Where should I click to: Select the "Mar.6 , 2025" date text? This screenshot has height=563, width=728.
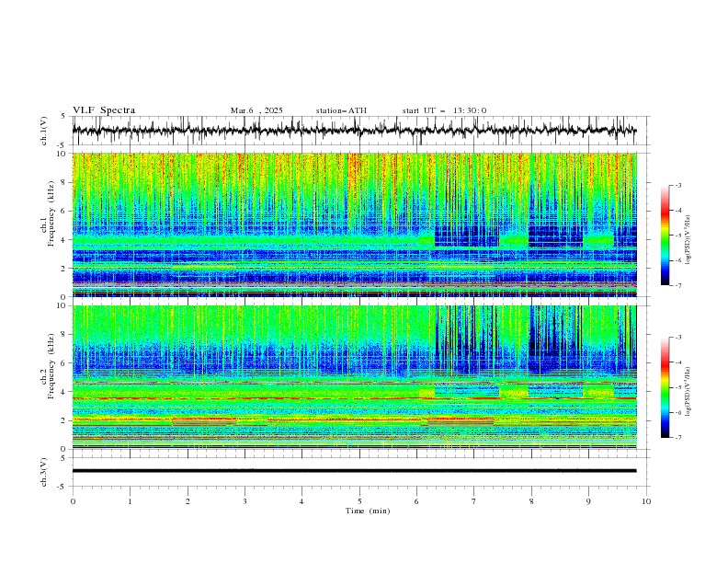[256, 110]
